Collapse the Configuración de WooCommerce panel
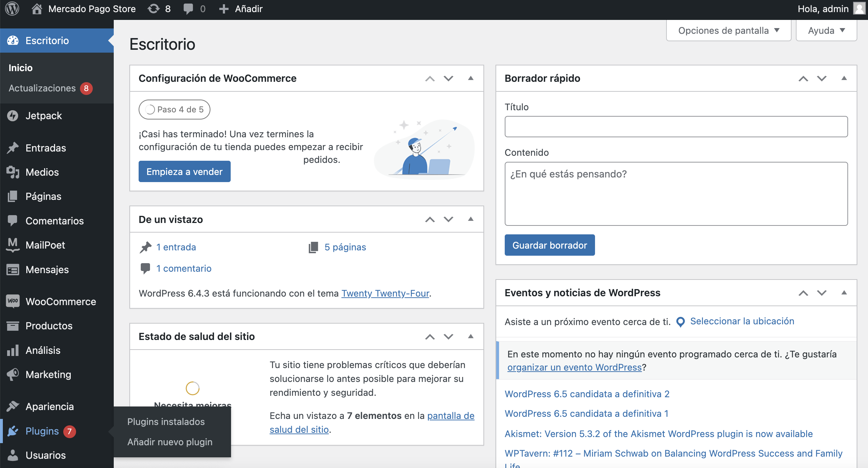Viewport: 868px width, 468px height. pyautogui.click(x=471, y=78)
